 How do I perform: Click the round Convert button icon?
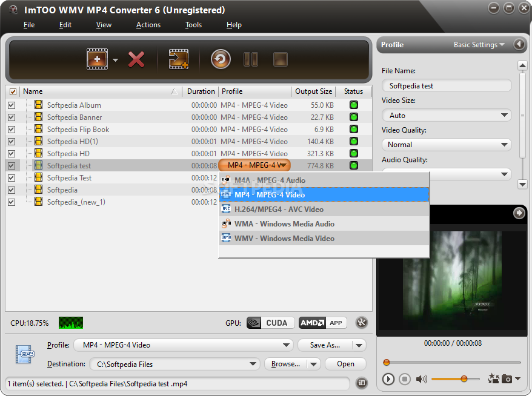(221, 59)
